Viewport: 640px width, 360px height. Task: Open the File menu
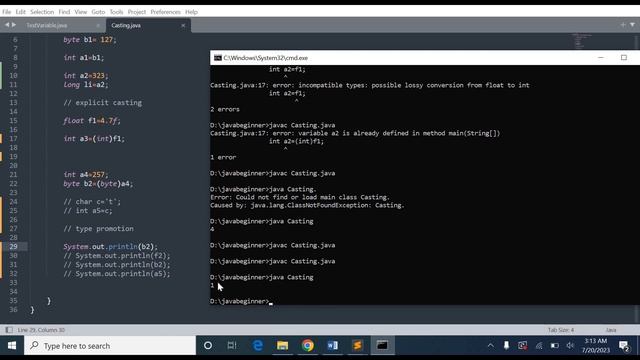point(7,12)
